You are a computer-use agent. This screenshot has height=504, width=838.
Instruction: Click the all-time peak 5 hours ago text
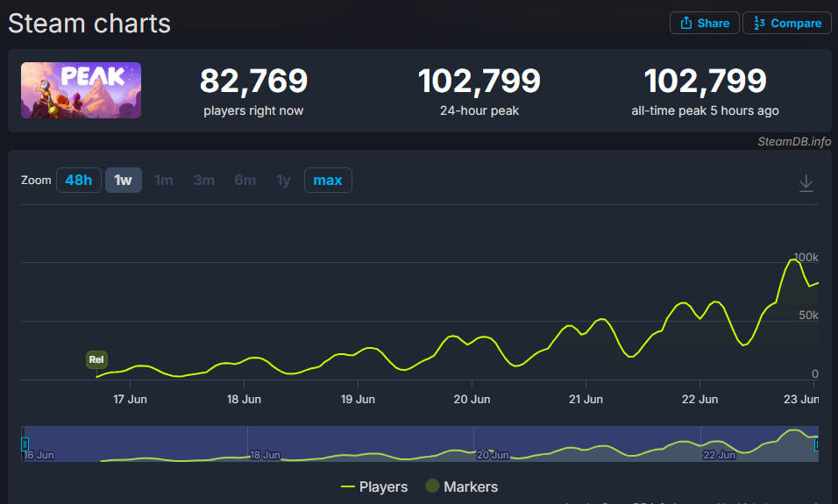click(x=705, y=110)
